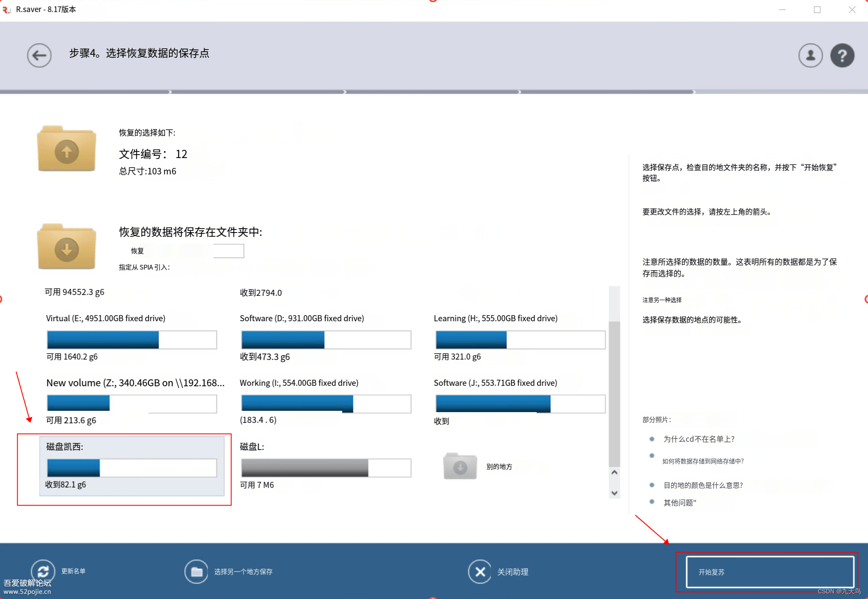
Task: Open the help question mark icon
Action: 842,55
